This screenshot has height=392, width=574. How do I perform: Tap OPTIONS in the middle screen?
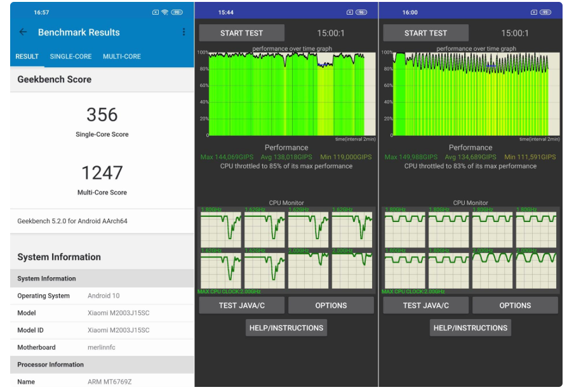coord(331,305)
